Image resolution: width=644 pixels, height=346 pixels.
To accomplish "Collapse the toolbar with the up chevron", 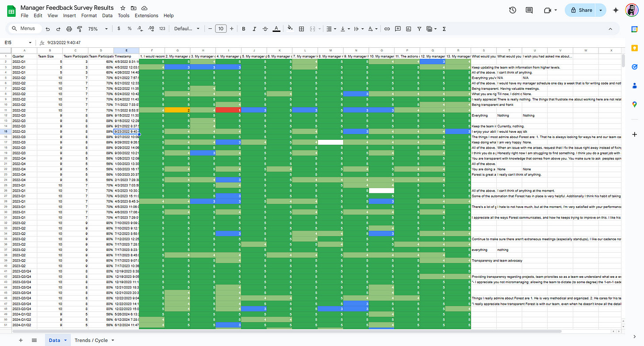I will click(610, 29).
